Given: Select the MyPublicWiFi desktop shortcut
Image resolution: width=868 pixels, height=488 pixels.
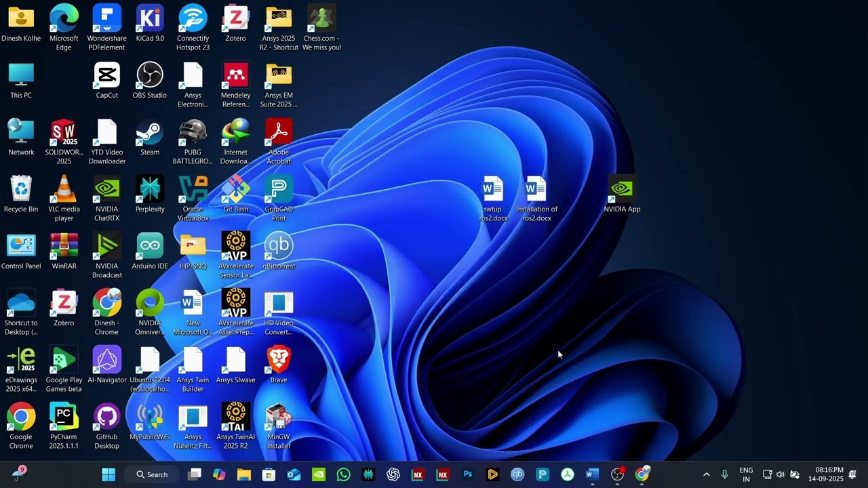Looking at the screenshot, I should click(x=150, y=423).
